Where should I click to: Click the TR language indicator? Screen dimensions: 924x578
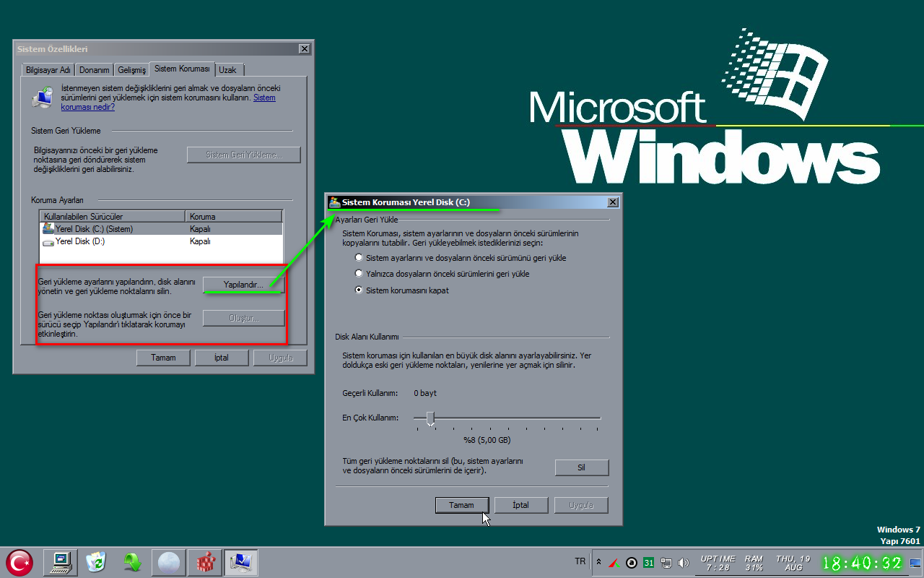point(580,561)
